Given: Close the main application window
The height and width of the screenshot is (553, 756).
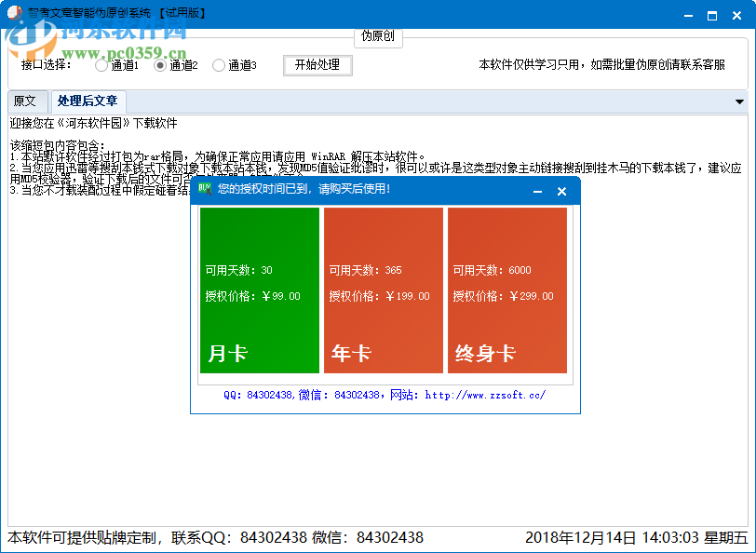Looking at the screenshot, I should tap(736, 16).
